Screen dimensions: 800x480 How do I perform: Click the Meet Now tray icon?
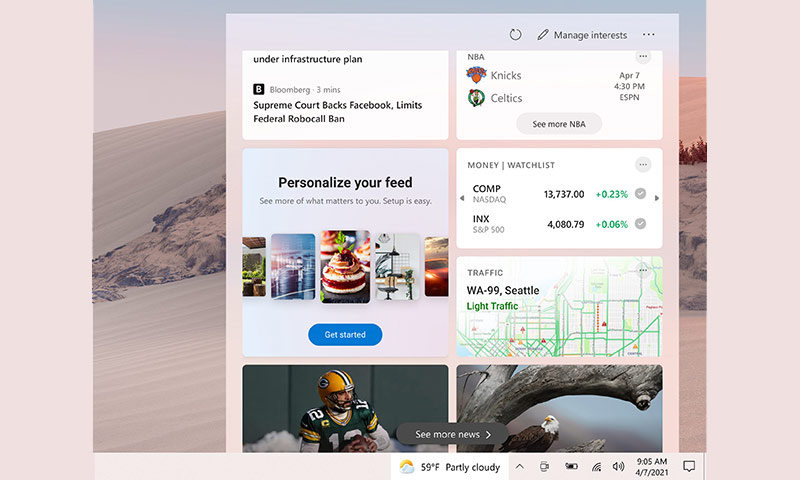point(544,467)
